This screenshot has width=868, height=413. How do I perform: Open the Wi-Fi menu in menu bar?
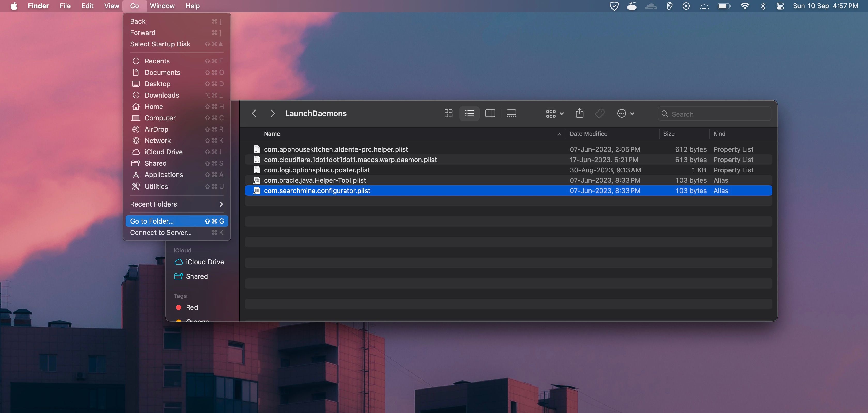[x=745, y=6]
